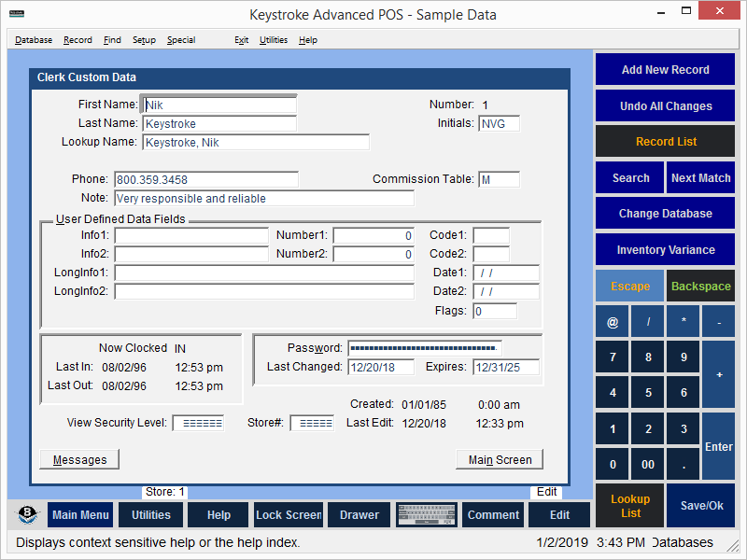747x560 pixels.
Task: Open the application system menu icon
Action: point(16,14)
